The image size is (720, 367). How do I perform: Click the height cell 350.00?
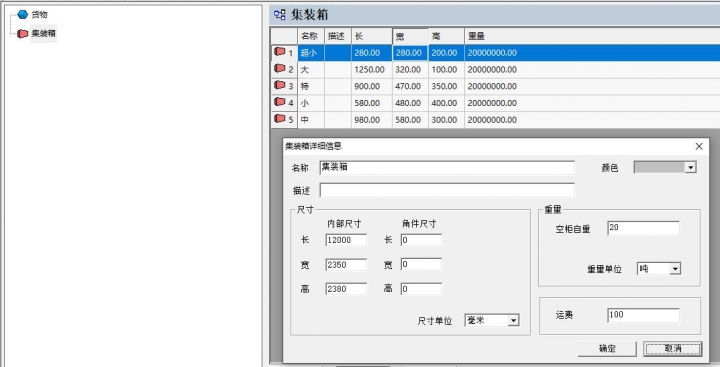[446, 86]
